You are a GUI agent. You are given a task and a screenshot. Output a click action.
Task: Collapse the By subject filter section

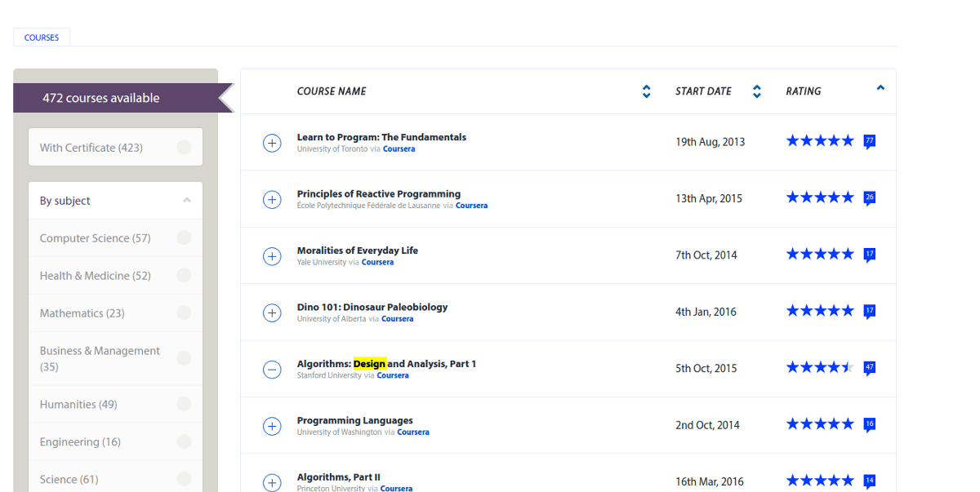[x=187, y=201]
